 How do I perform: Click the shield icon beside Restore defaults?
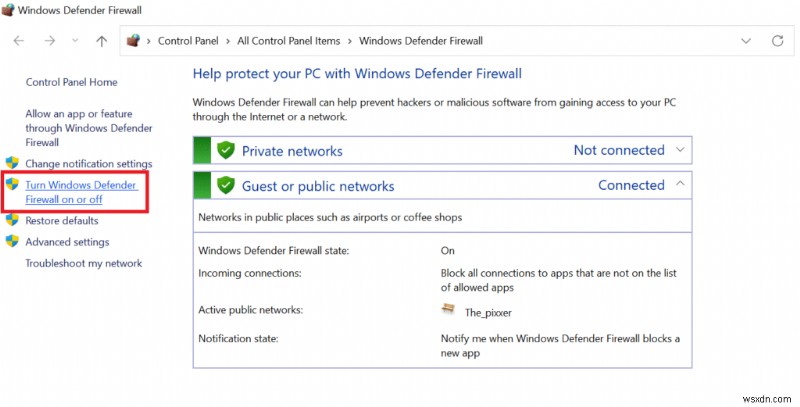pos(13,220)
